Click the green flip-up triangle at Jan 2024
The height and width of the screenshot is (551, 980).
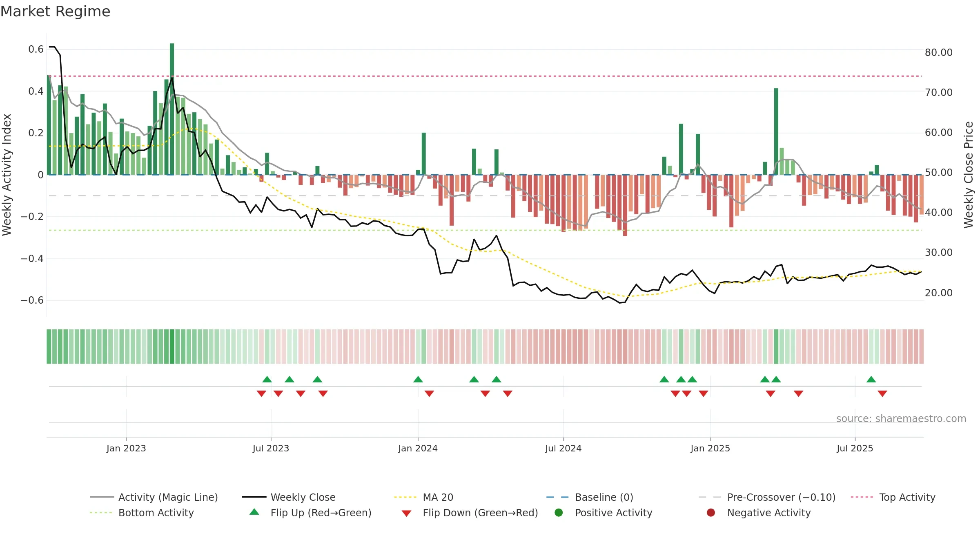click(418, 380)
